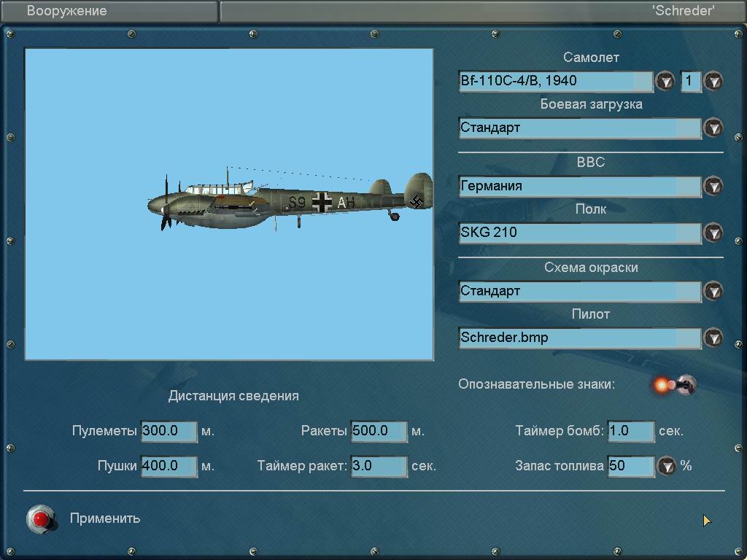Image resolution: width=747 pixels, height=560 pixels.
Task: Select the Bf-110C-4/B, 1940 aircraft field
Action: (555, 82)
